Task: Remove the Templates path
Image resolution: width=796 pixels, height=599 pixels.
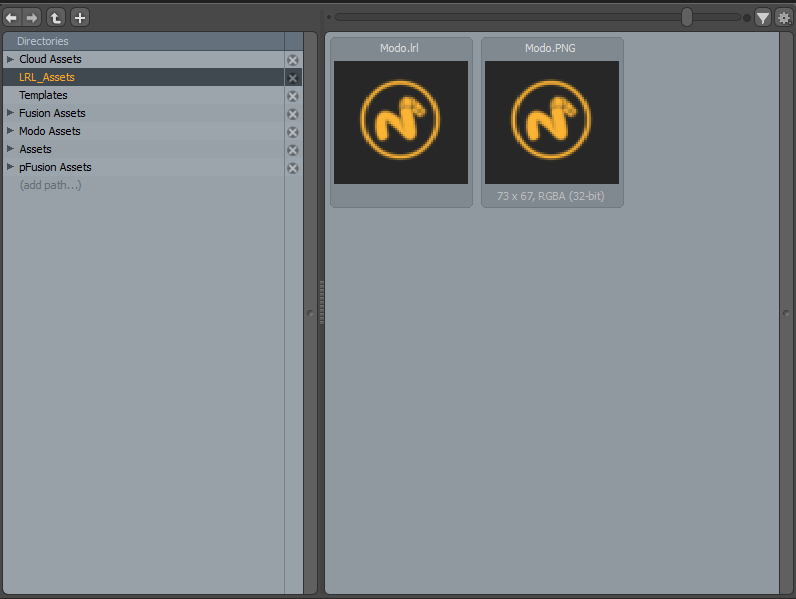Action: point(293,96)
